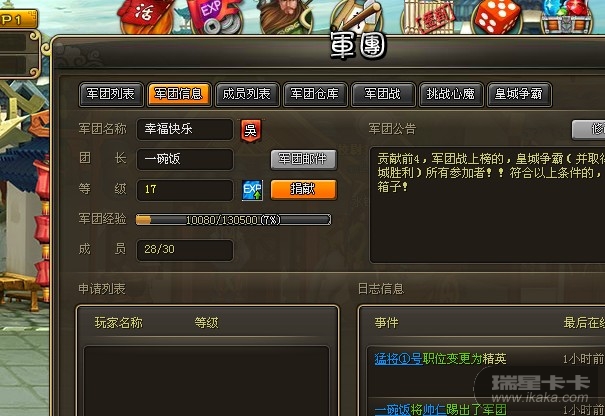
Task: Click the treasure chest gems icon
Action: [x=566, y=16]
